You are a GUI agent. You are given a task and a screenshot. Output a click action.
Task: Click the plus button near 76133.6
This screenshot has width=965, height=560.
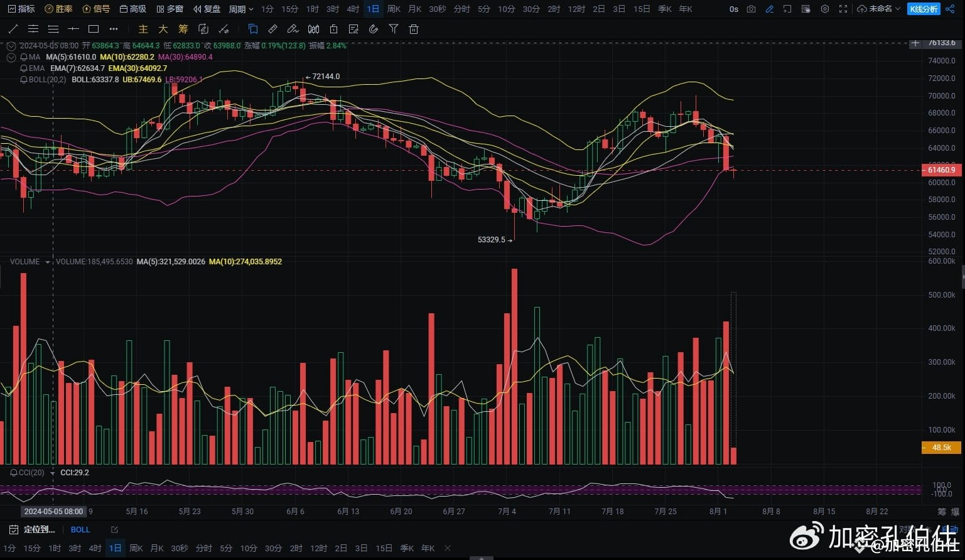(x=915, y=43)
